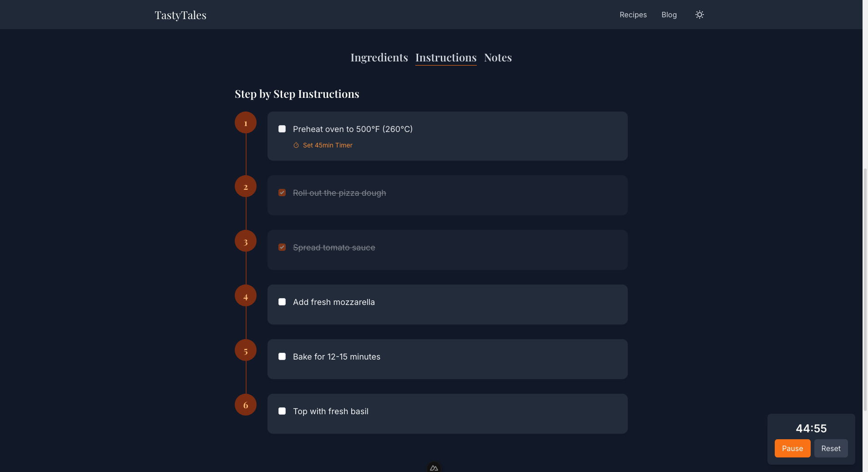Toggle the light theme sun icon
Screen dimensions: 868x472
pos(699,15)
